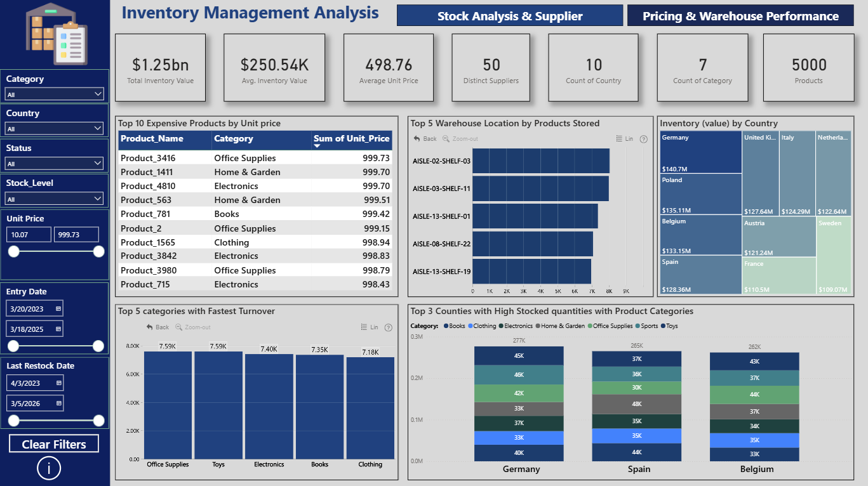Open the Country slicer dropdown
The width and height of the screenshot is (868, 486).
point(55,128)
